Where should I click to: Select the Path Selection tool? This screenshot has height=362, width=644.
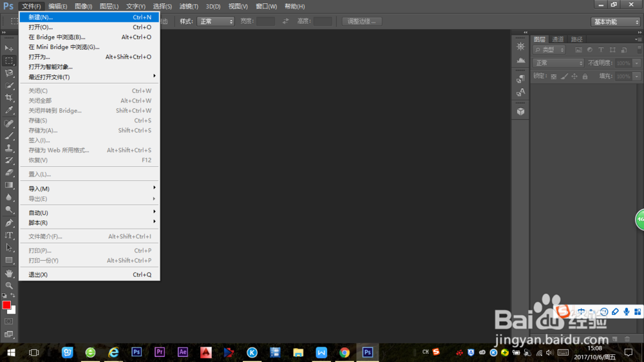[8, 248]
